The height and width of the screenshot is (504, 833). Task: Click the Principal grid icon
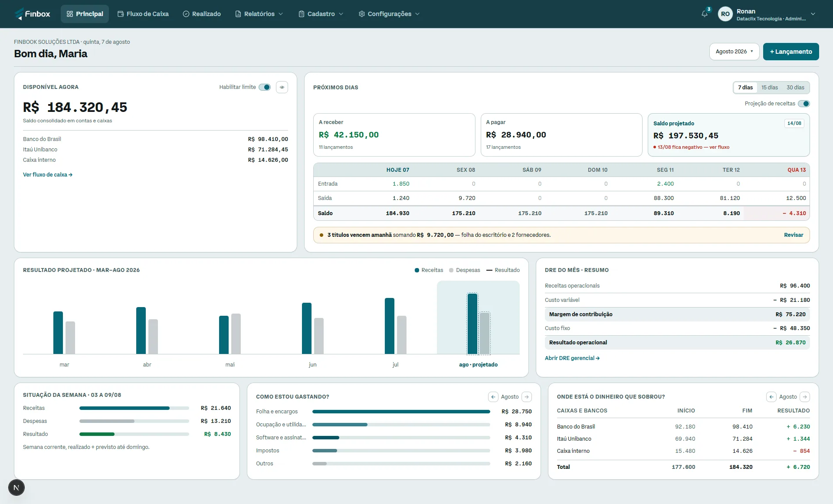point(70,14)
